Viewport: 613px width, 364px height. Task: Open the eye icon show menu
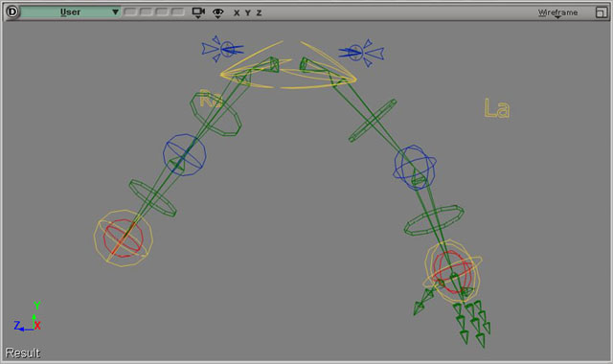click(x=217, y=12)
